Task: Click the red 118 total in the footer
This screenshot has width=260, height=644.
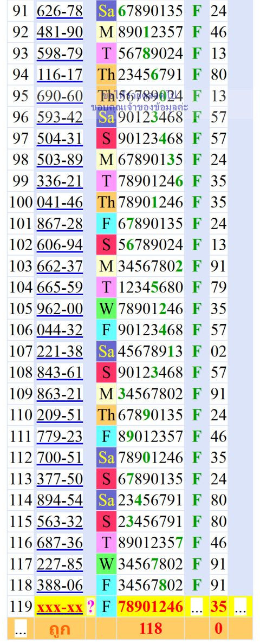Action: click(151, 628)
